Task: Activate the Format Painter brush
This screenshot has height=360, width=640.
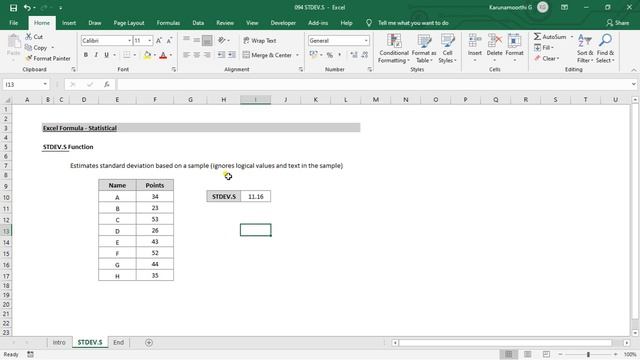Action: [x=29, y=58]
